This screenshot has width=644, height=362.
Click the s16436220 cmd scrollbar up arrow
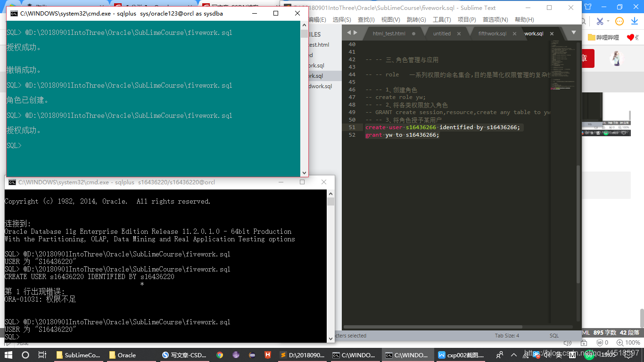tap(330, 193)
